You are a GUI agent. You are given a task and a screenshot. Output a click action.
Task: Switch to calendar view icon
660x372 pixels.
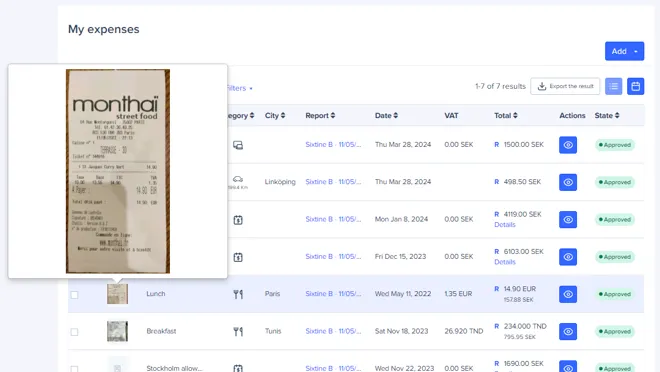(x=636, y=86)
